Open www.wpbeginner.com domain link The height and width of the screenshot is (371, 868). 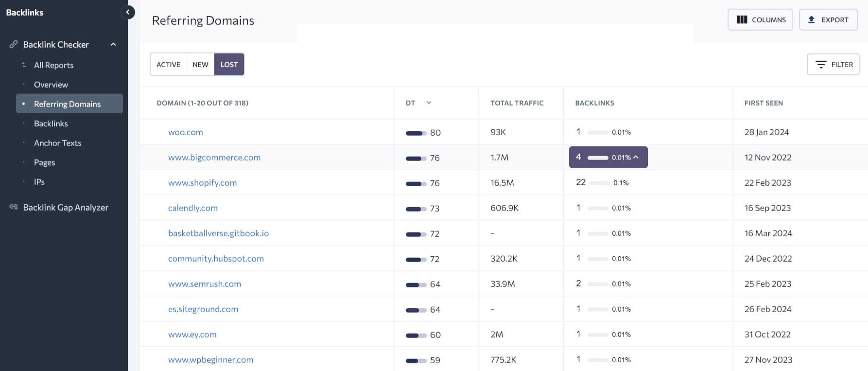point(211,360)
